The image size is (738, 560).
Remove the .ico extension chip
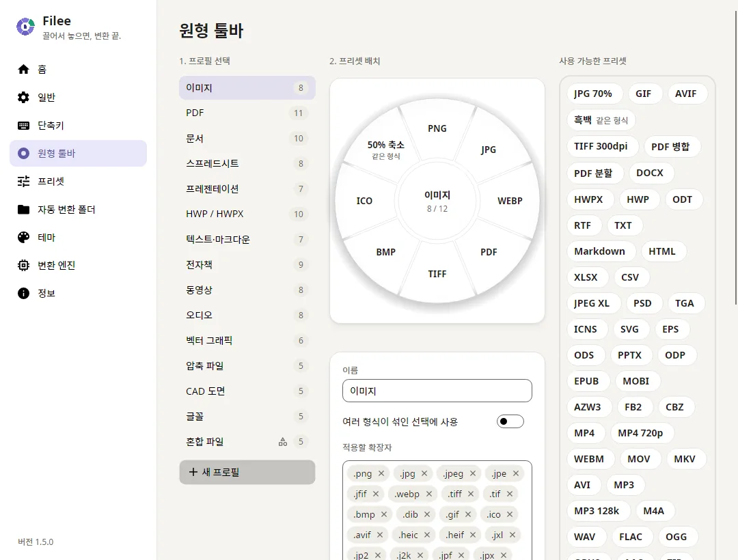click(x=510, y=514)
